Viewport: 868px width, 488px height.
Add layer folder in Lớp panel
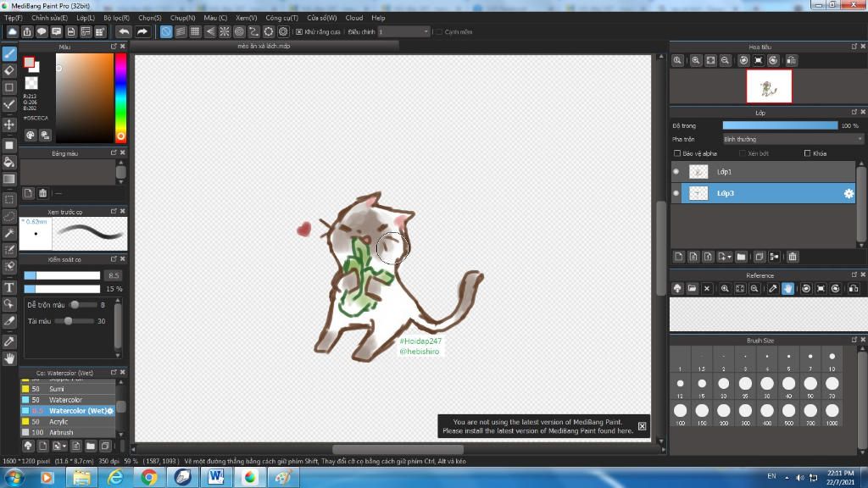coord(741,257)
